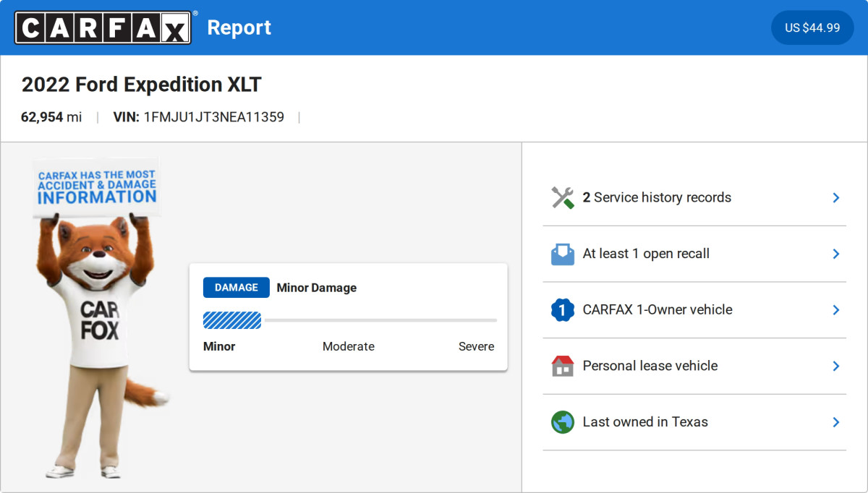Click the house personal lease icon
Image resolution: width=868 pixels, height=493 pixels.
[x=562, y=366]
